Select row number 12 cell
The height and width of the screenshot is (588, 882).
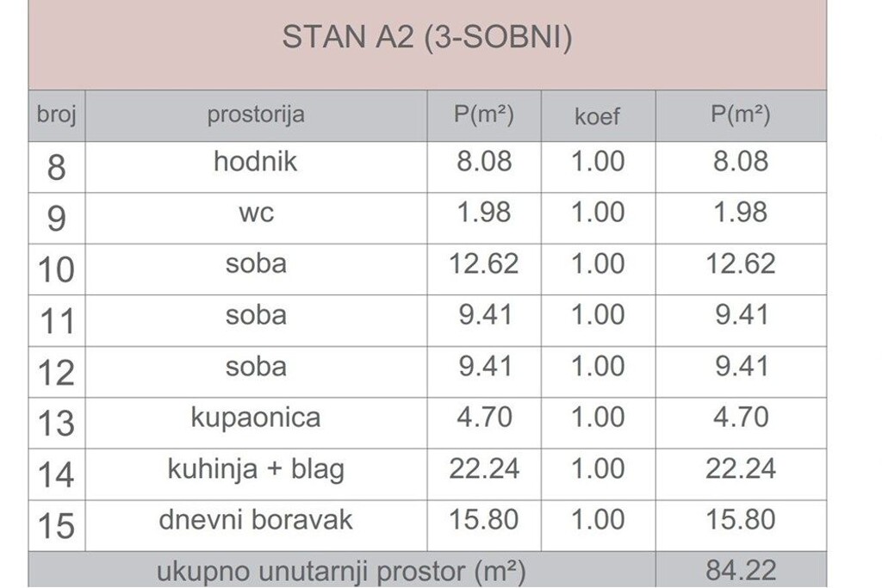[57, 373]
